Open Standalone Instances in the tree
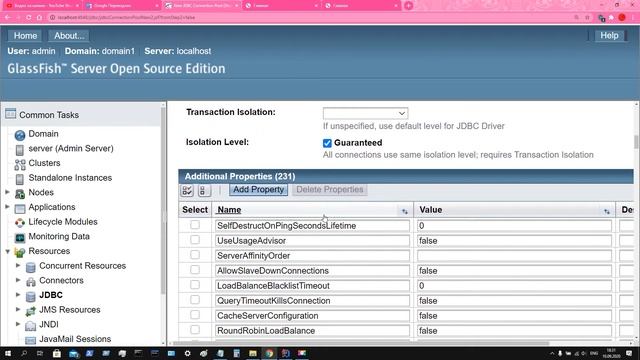This screenshot has height=360, width=640. (70, 178)
